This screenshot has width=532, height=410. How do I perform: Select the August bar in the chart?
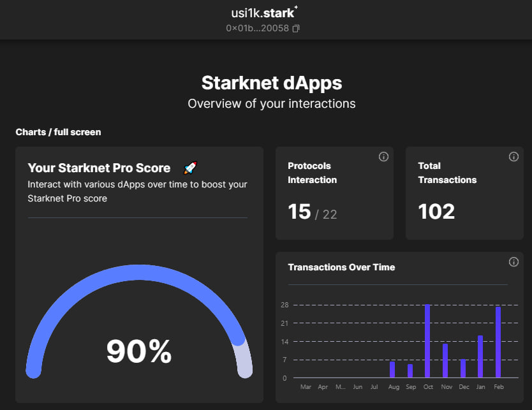point(392,370)
